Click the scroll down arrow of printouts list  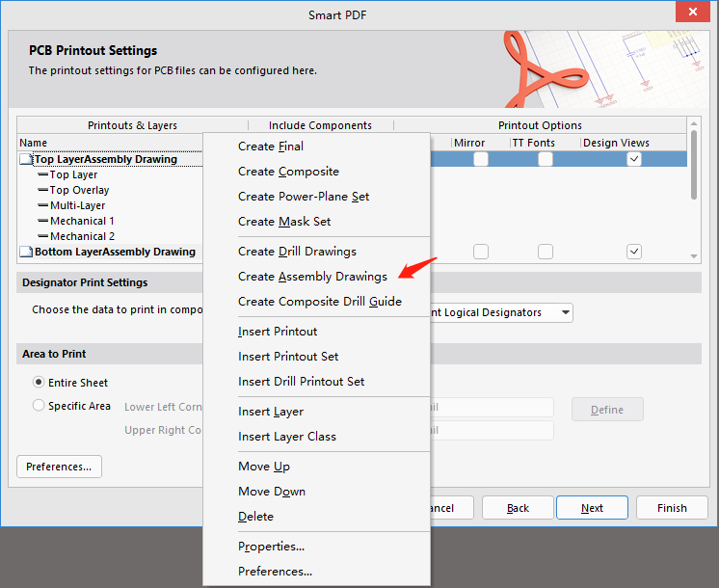pyautogui.click(x=694, y=255)
